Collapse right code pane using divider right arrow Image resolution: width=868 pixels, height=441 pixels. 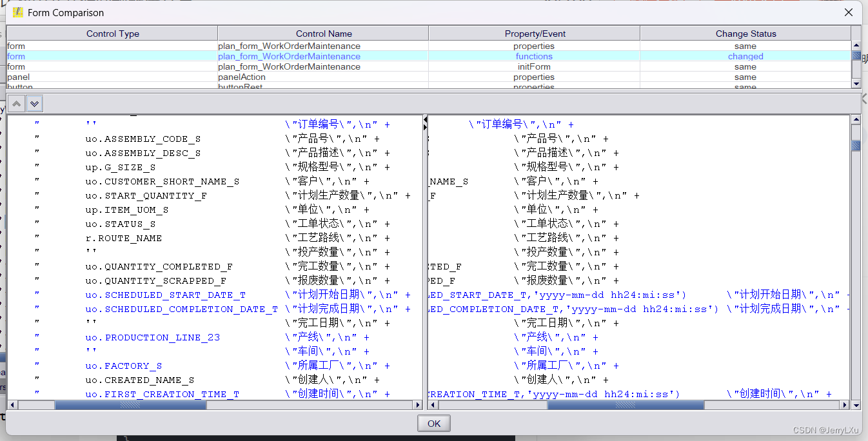tap(425, 127)
